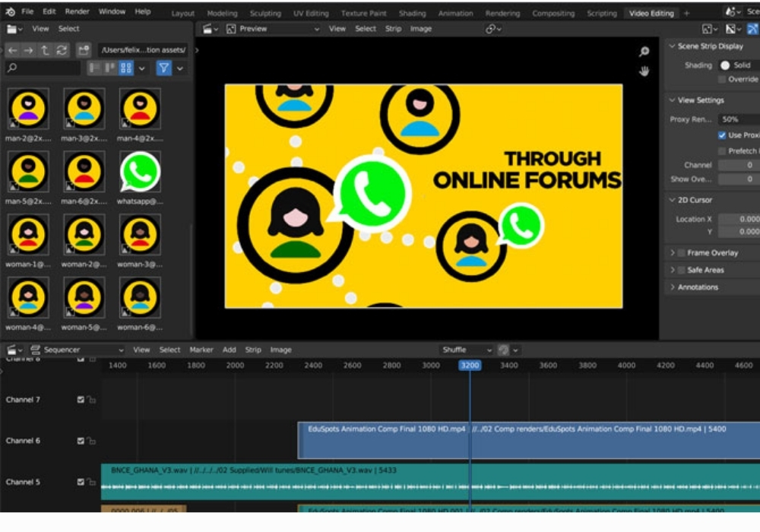This screenshot has height=532, width=760.
Task: Open preview Strip menu
Action: tap(393, 29)
